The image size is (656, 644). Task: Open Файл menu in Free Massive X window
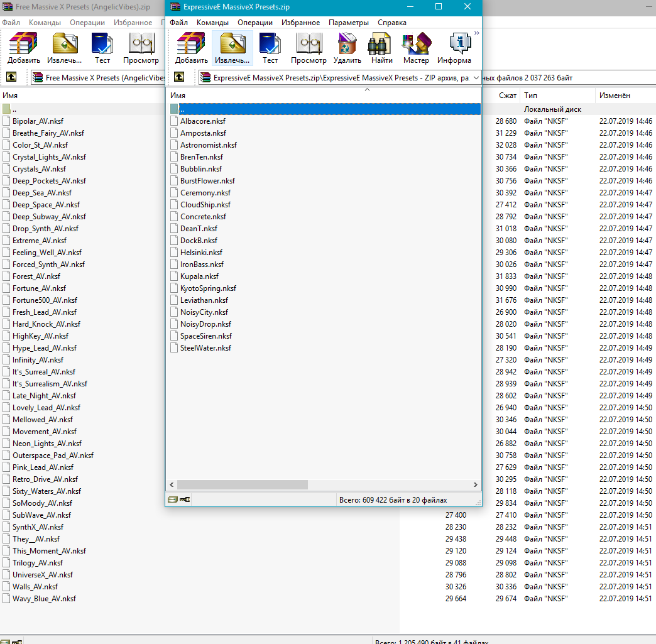[x=11, y=23]
